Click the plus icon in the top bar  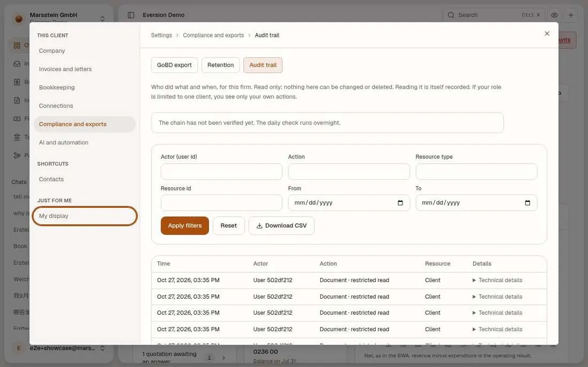(571, 15)
